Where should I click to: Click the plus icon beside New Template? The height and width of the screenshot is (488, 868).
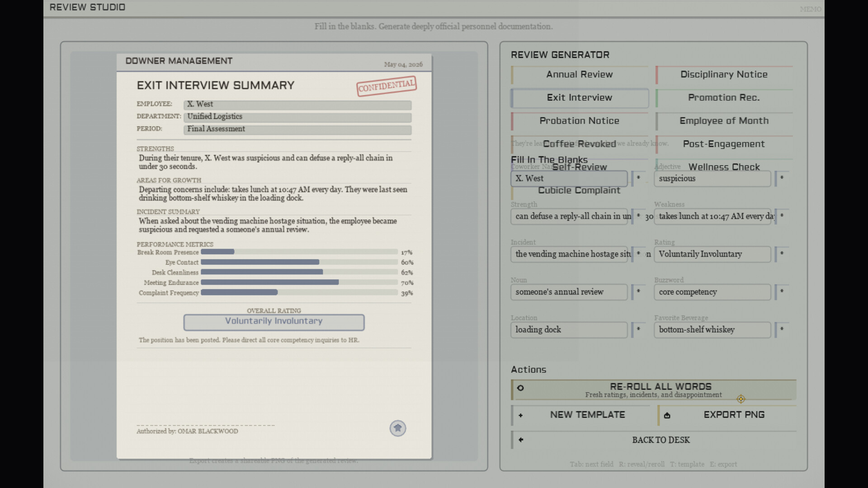click(521, 415)
